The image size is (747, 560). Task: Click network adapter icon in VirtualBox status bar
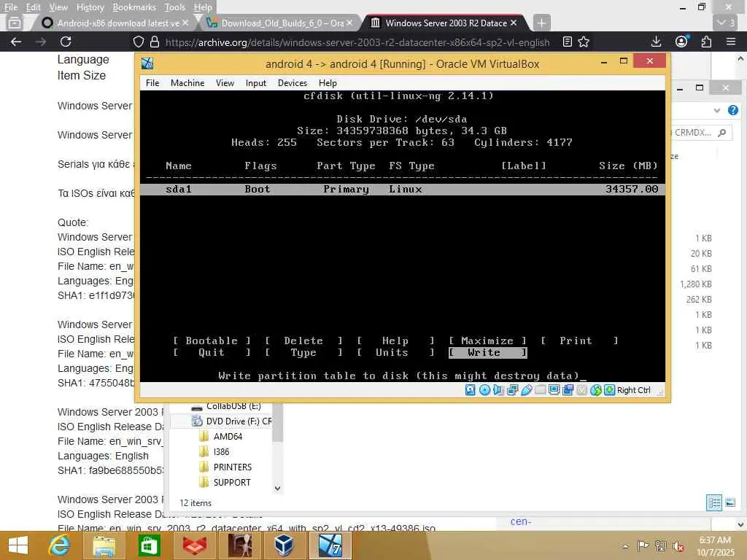[x=513, y=390]
